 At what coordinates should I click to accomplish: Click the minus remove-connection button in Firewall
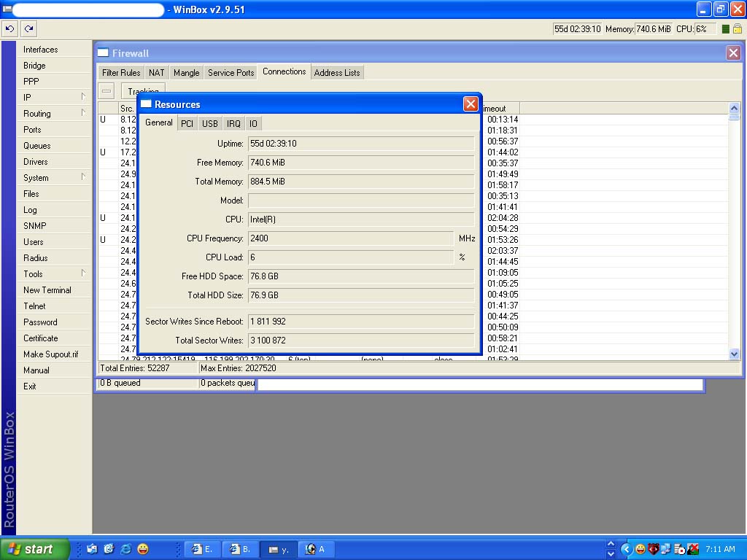(107, 90)
